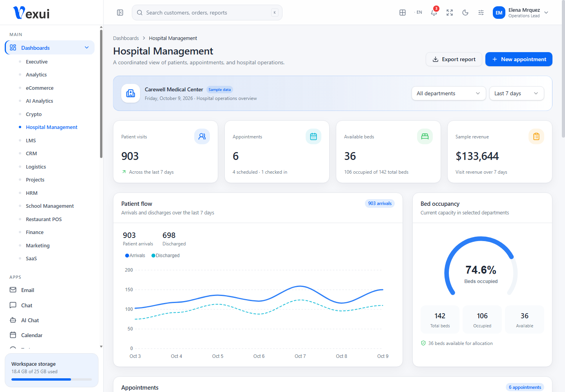Click the Dashboards breadcrumb link
Screen dimensions: 565x392
(126, 38)
